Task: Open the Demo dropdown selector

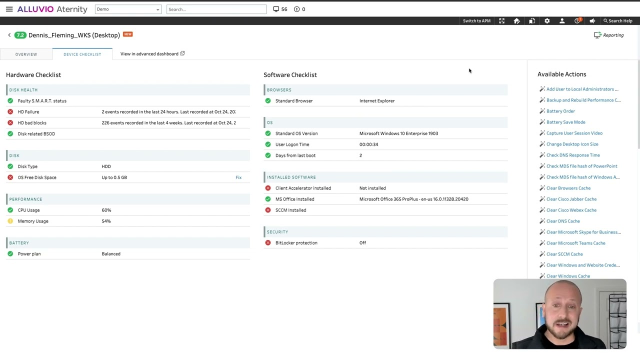Action: pos(128,9)
